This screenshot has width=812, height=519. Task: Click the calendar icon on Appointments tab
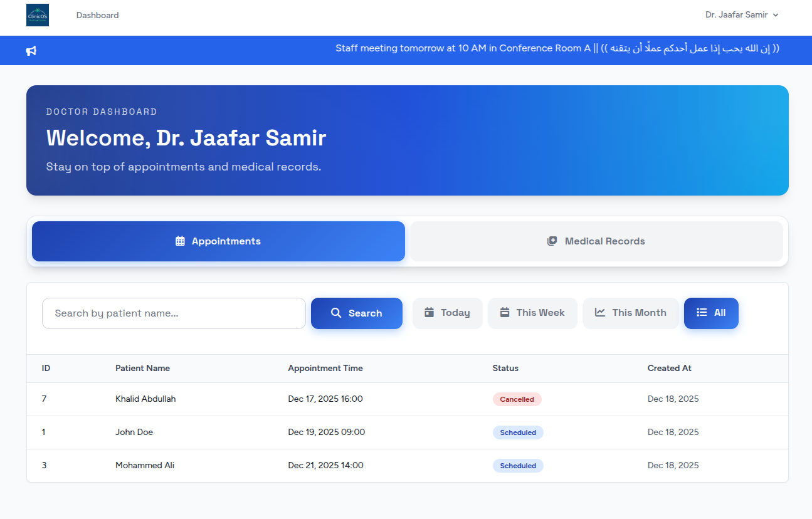click(180, 241)
